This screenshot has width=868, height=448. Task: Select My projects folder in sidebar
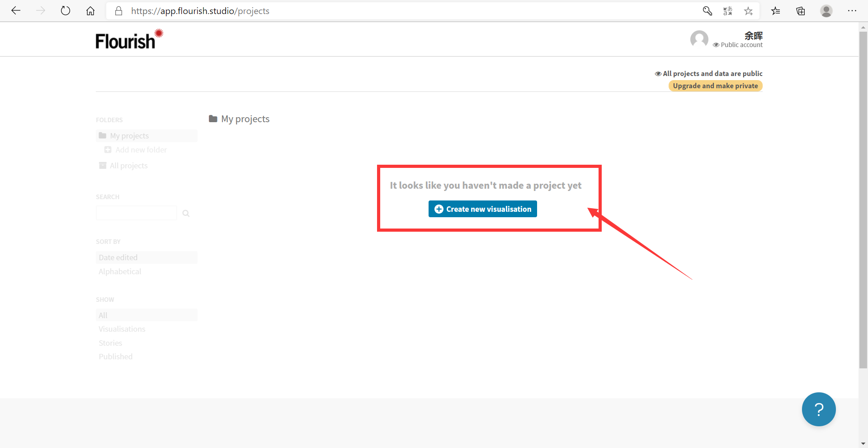[146, 136]
